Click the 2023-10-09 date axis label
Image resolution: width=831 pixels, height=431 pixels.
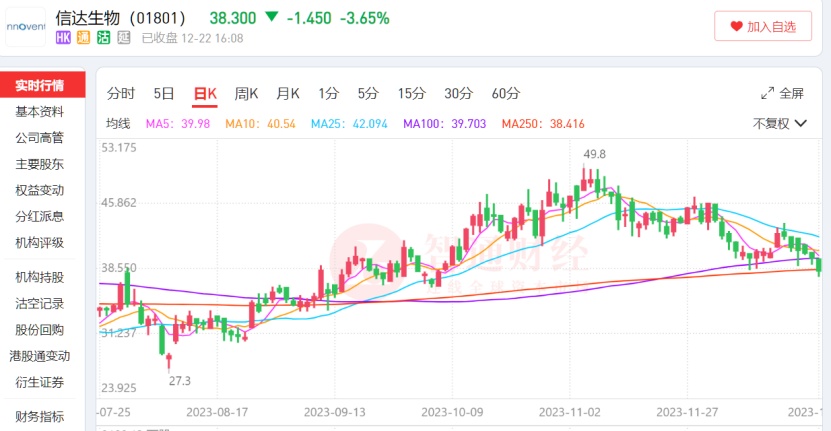click(453, 412)
